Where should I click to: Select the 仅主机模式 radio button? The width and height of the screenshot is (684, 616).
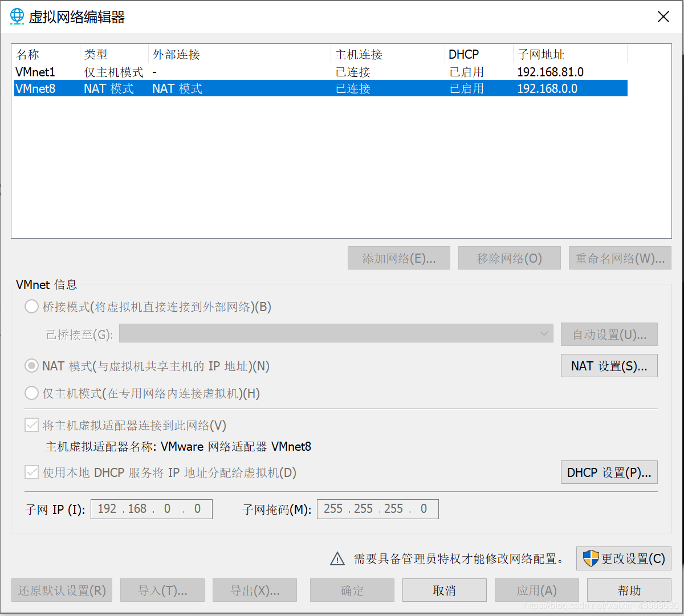[32, 393]
